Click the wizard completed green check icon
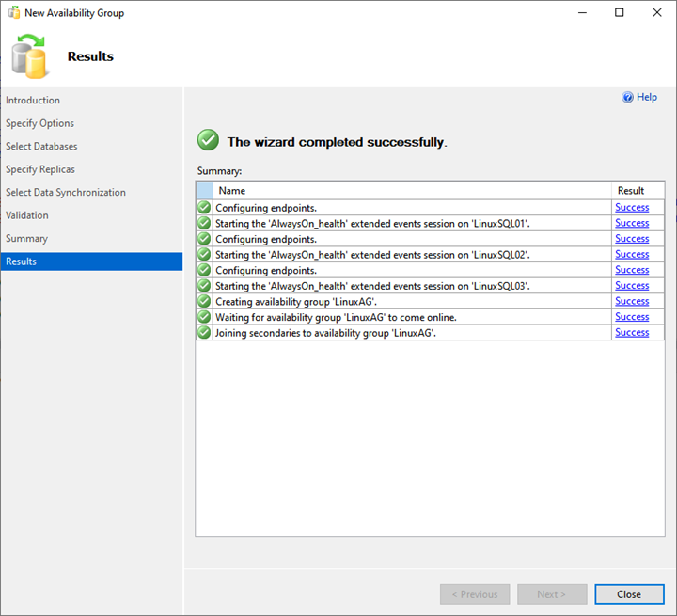 pyautogui.click(x=208, y=140)
